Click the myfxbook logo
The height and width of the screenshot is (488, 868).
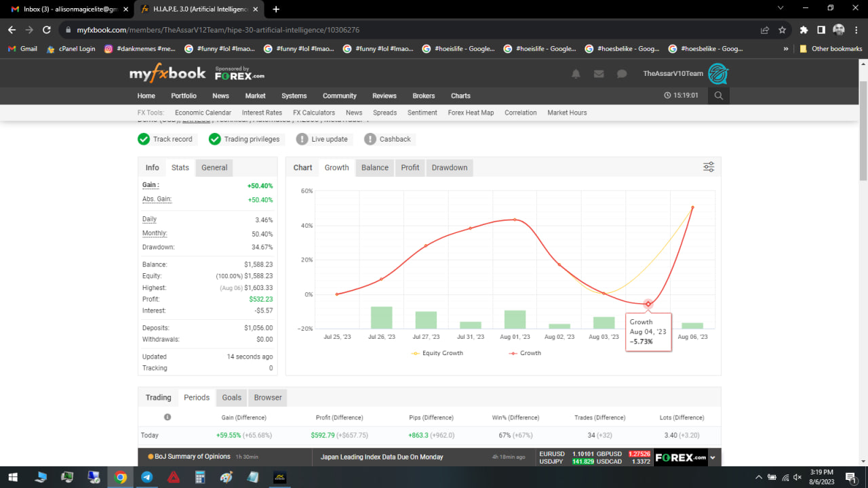(x=167, y=74)
